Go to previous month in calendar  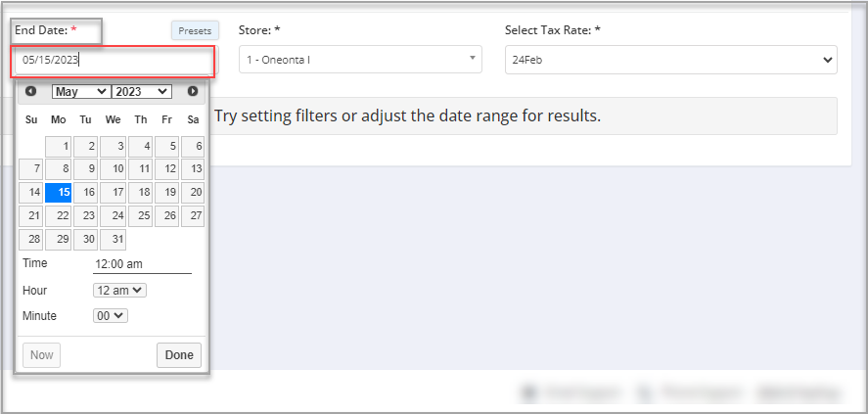[x=31, y=91]
